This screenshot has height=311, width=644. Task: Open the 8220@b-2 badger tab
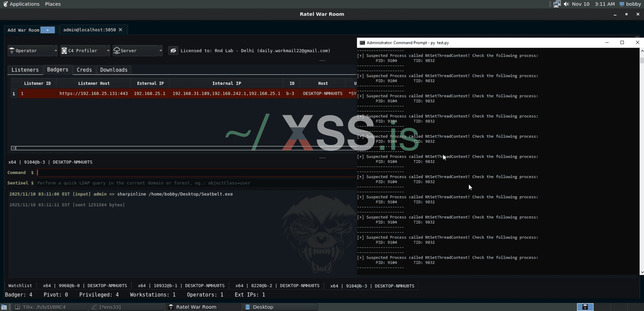click(277, 285)
